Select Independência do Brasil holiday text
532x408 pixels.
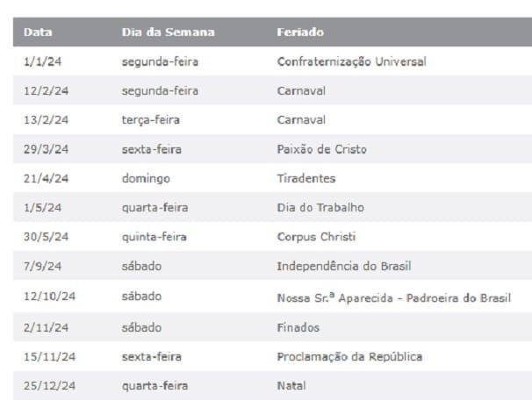[344, 267]
